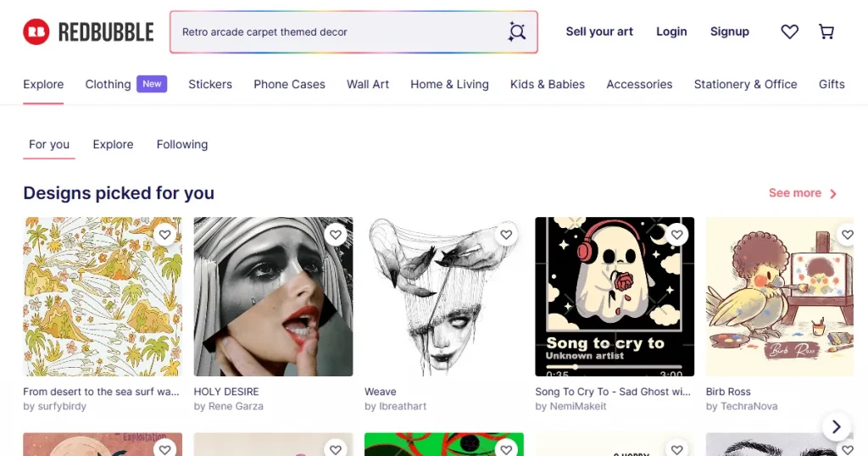
Task: Click the See more chevron arrow
Action: (x=833, y=194)
